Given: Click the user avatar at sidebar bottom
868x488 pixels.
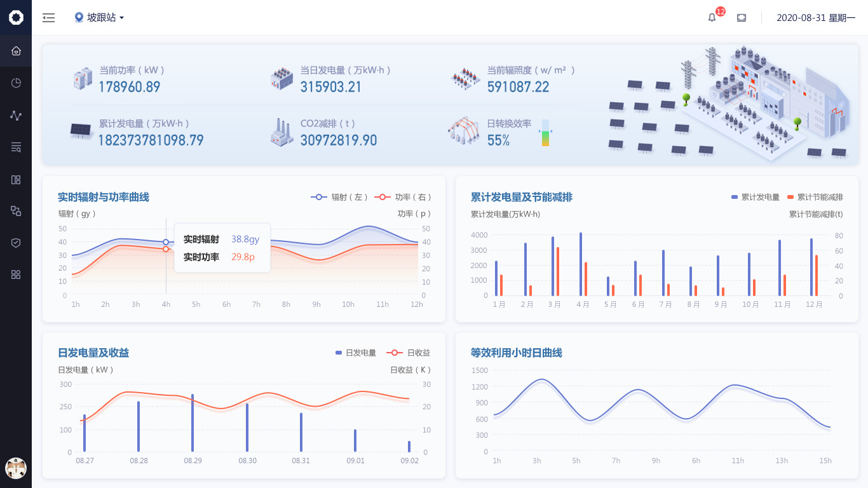Looking at the screenshot, I should click(16, 468).
